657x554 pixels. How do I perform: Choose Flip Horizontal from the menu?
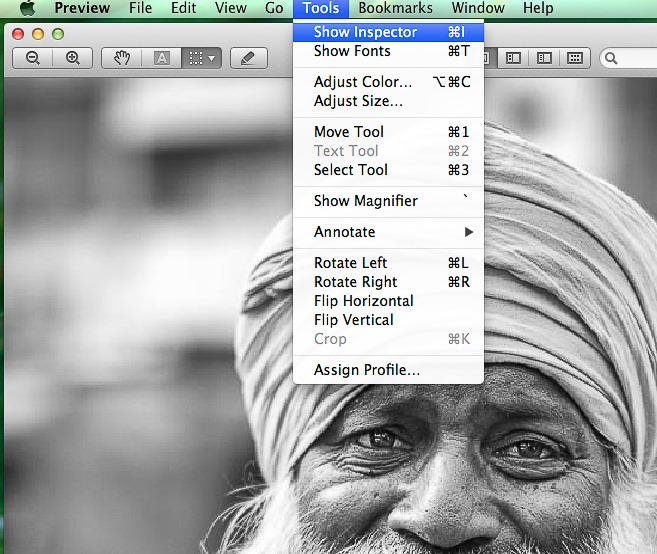(x=363, y=301)
